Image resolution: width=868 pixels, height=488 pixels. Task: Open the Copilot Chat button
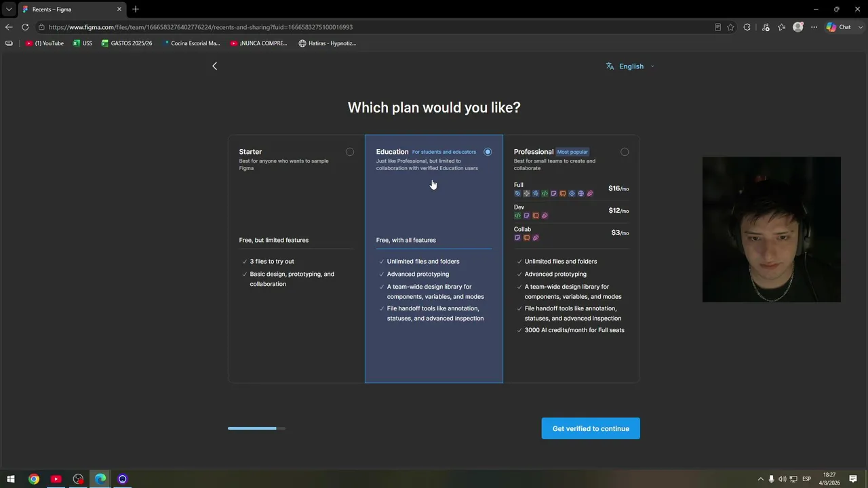click(840, 27)
